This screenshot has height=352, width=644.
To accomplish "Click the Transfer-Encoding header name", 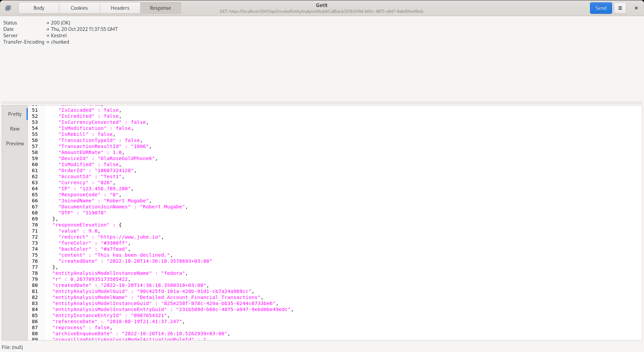I will pyautogui.click(x=24, y=42).
